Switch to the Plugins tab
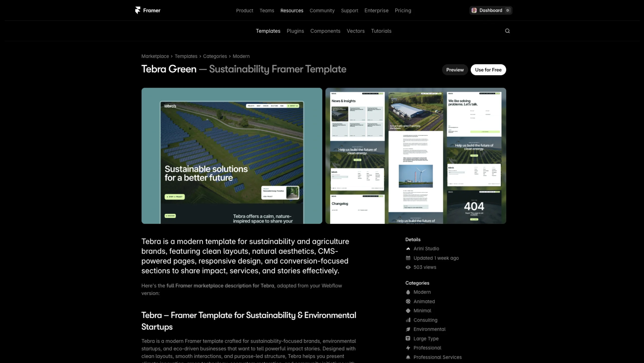 (x=295, y=31)
